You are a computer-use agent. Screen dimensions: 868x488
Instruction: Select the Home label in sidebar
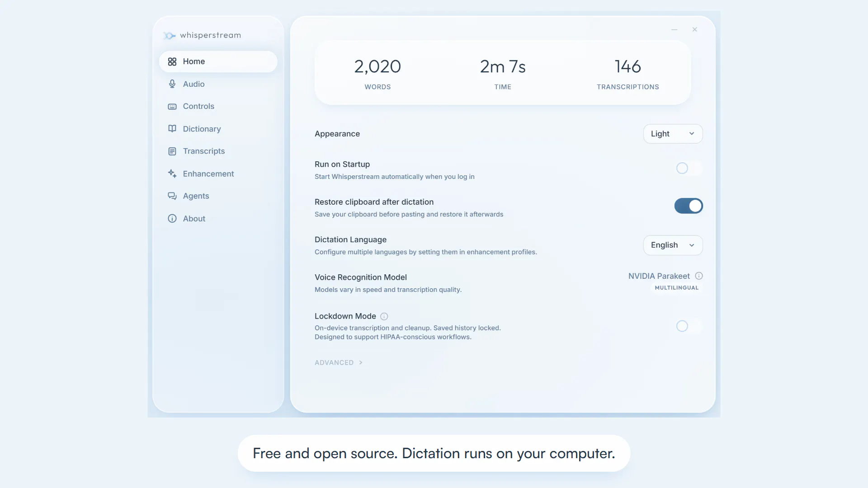(x=193, y=61)
